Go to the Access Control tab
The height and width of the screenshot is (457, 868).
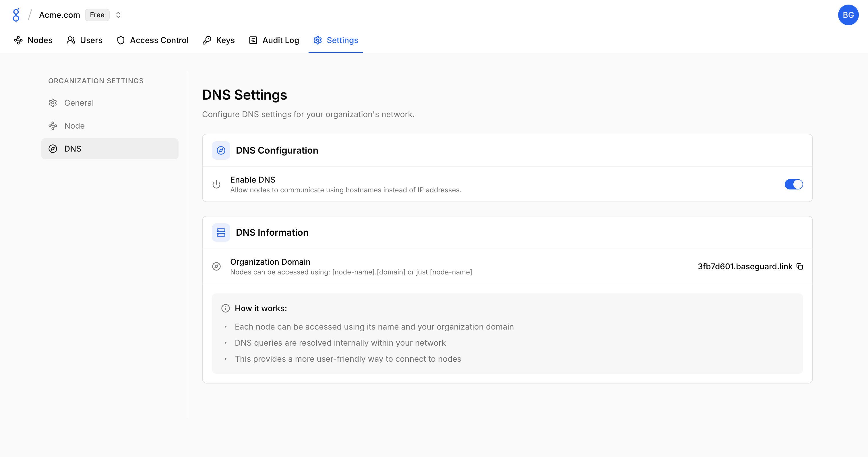tap(153, 40)
